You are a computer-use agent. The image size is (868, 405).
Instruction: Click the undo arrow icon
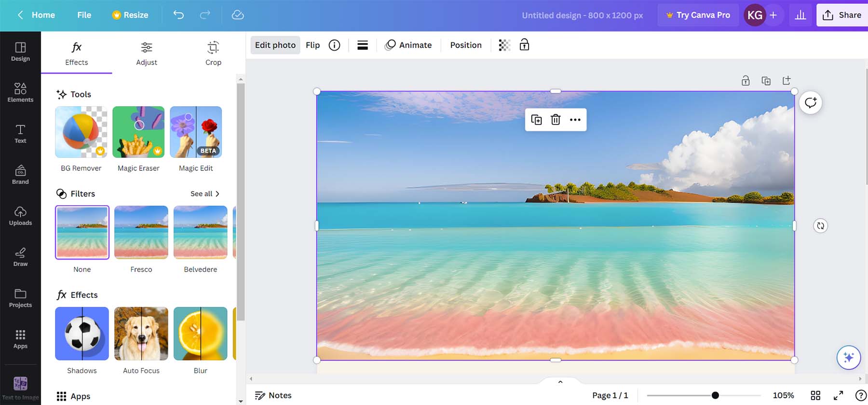coord(178,15)
